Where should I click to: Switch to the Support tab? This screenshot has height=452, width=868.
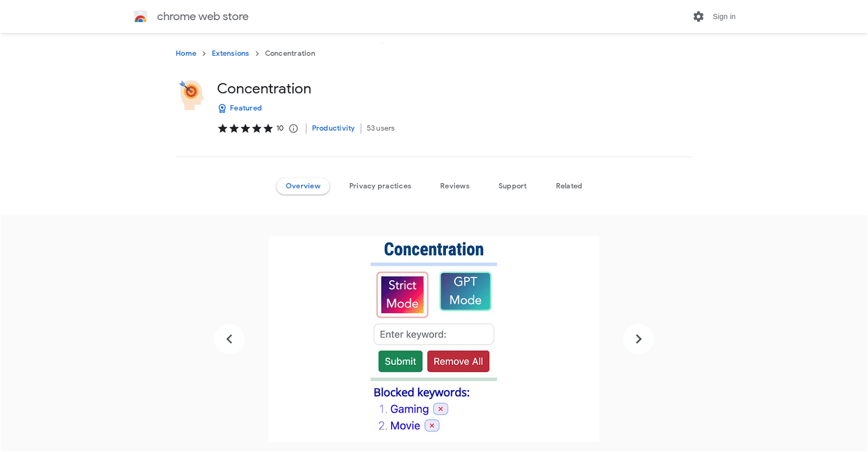(512, 186)
